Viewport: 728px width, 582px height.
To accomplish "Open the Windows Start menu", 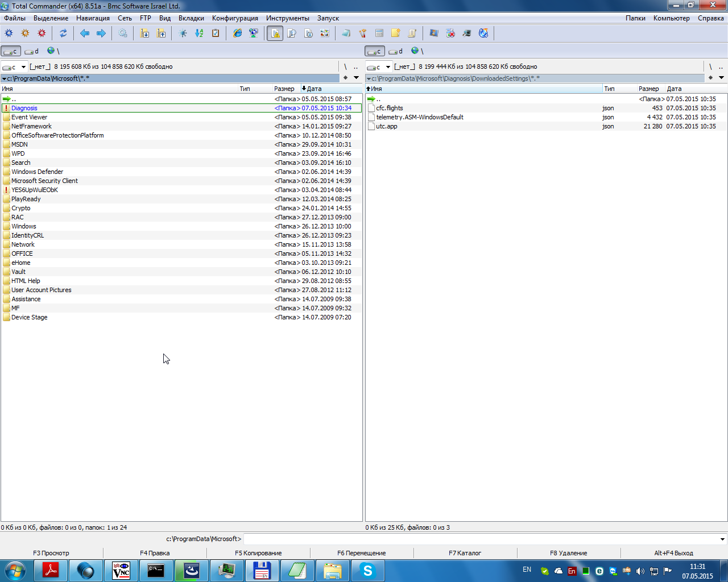I will [15, 571].
